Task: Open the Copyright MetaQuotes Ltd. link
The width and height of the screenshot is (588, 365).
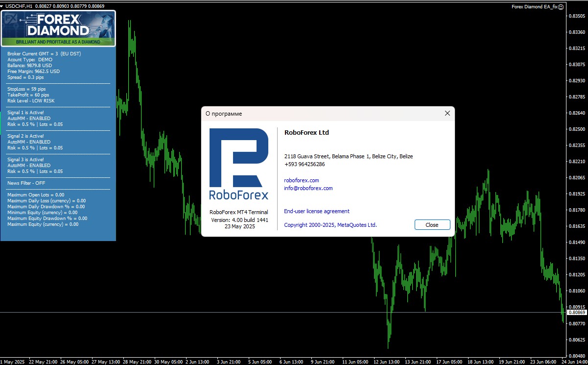Action: pos(330,225)
